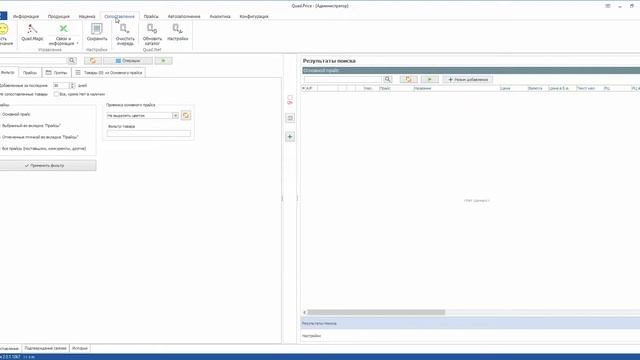Click the results panel search magnifier
Viewport: 640px width, 360px height.
[x=388, y=79]
